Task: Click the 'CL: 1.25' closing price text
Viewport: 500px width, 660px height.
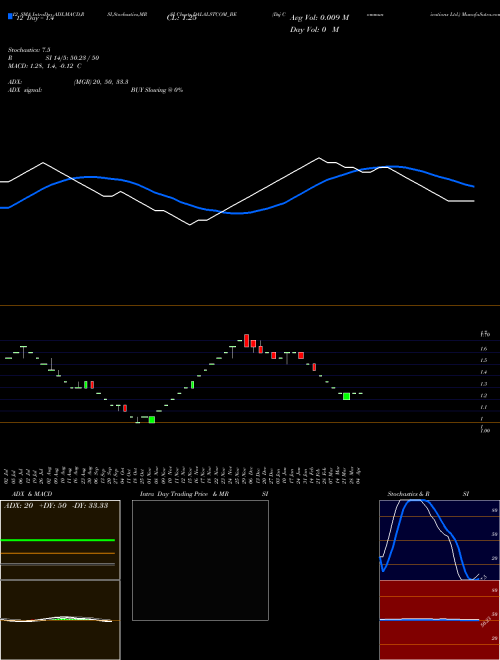Action: [182, 18]
